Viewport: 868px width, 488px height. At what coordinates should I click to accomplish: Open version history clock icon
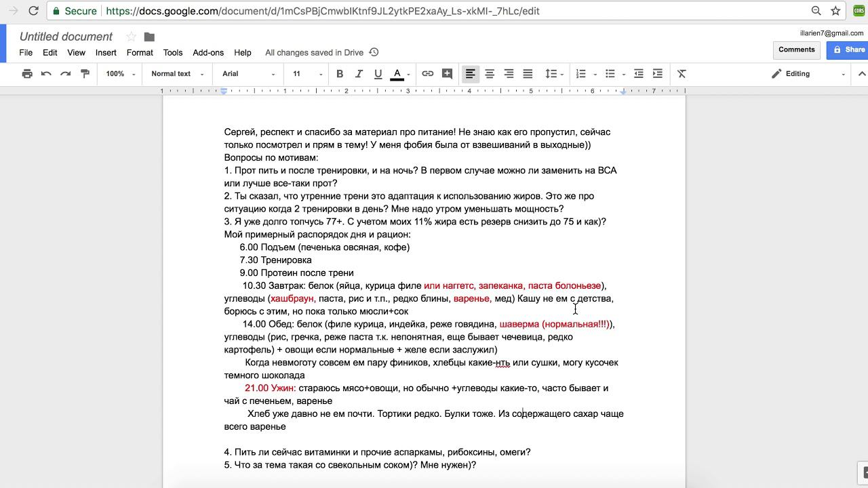374,52
